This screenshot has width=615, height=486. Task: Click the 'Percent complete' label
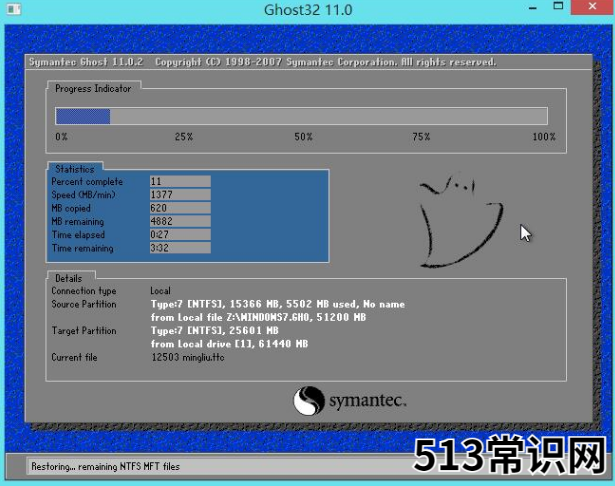tap(87, 182)
